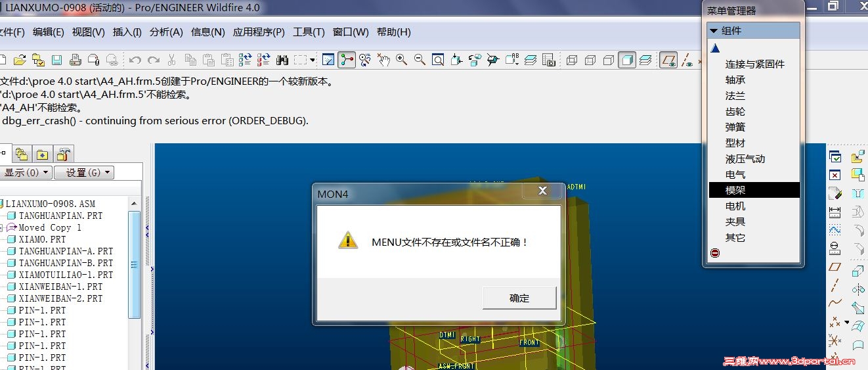The image size is (868, 370).
Task: Click the pan hand orient icon
Action: tap(383, 60)
